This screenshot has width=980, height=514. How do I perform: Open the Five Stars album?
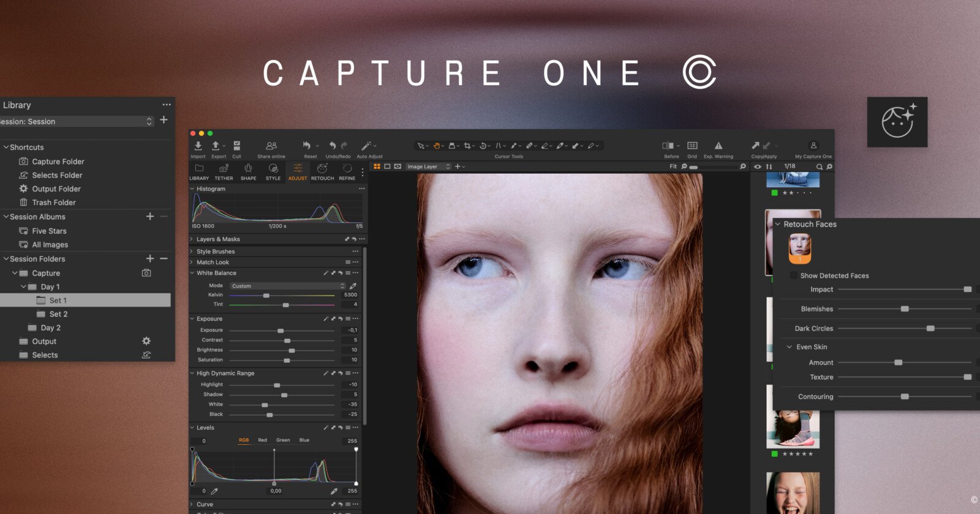[x=49, y=231]
